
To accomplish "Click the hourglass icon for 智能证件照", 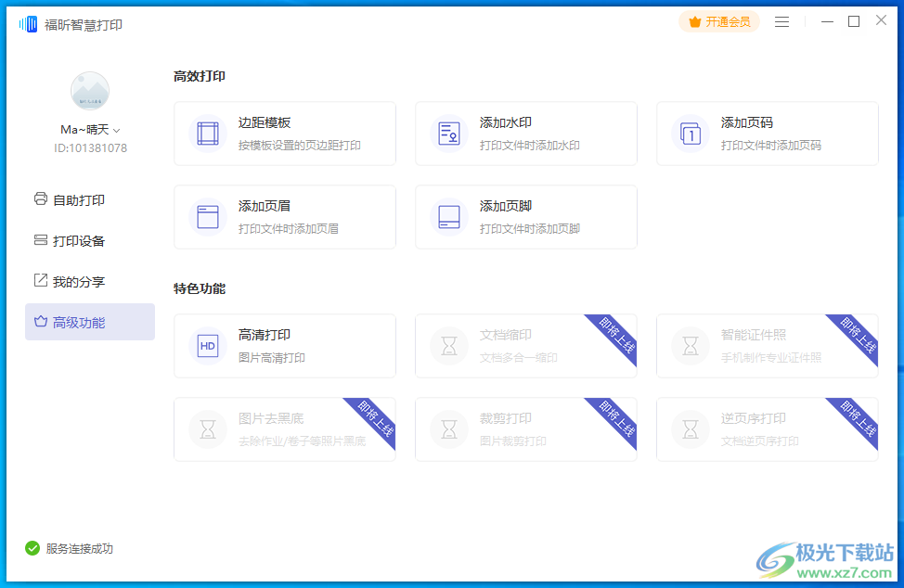I will 691,346.
